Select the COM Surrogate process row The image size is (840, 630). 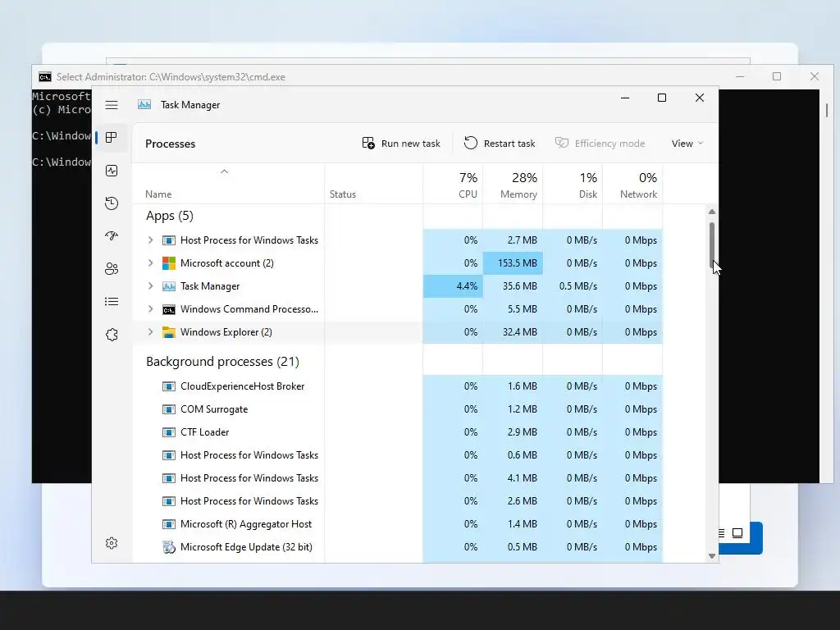(398, 409)
